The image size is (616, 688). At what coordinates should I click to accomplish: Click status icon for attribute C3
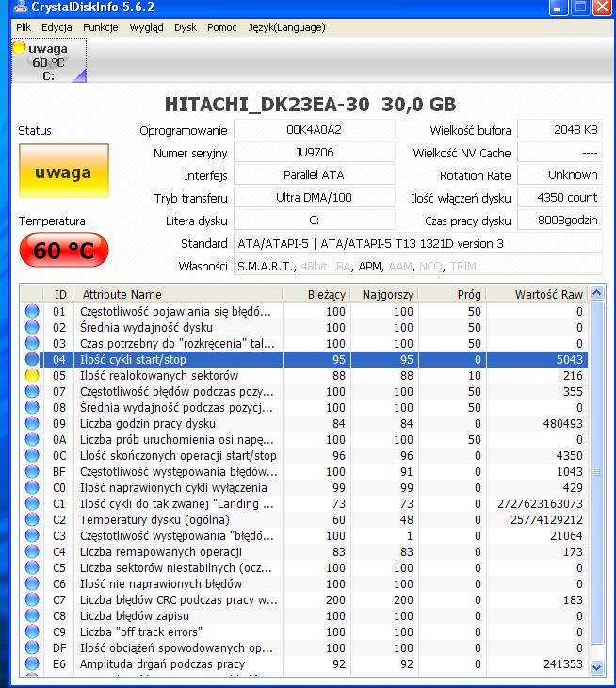pos(32,535)
